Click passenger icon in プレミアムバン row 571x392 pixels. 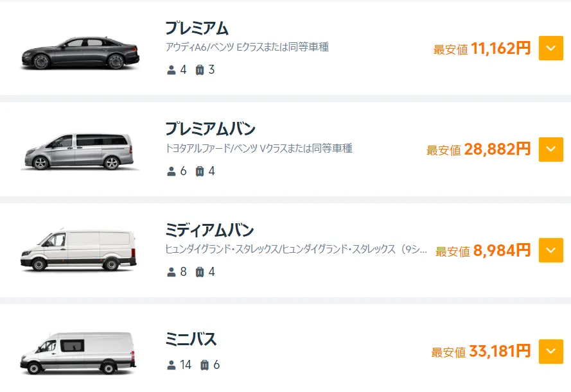point(171,171)
